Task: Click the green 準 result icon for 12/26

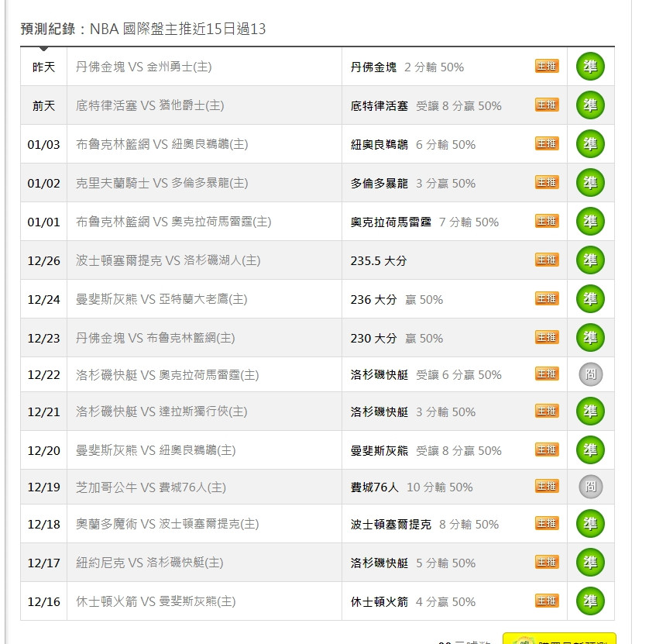Action: coord(590,260)
